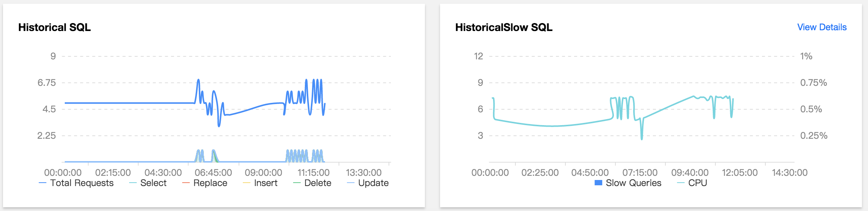Click the Delete green line marker
The image size is (868, 211).
(297, 183)
